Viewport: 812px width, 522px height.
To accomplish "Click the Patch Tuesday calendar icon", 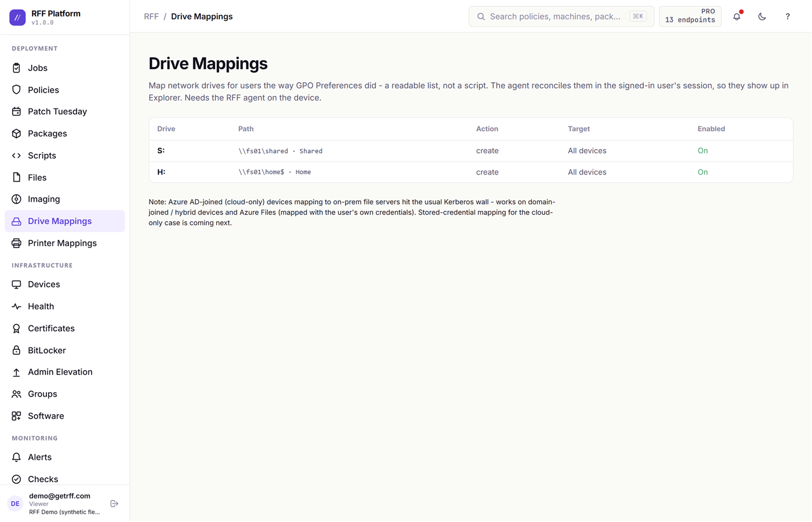I will click(x=16, y=111).
